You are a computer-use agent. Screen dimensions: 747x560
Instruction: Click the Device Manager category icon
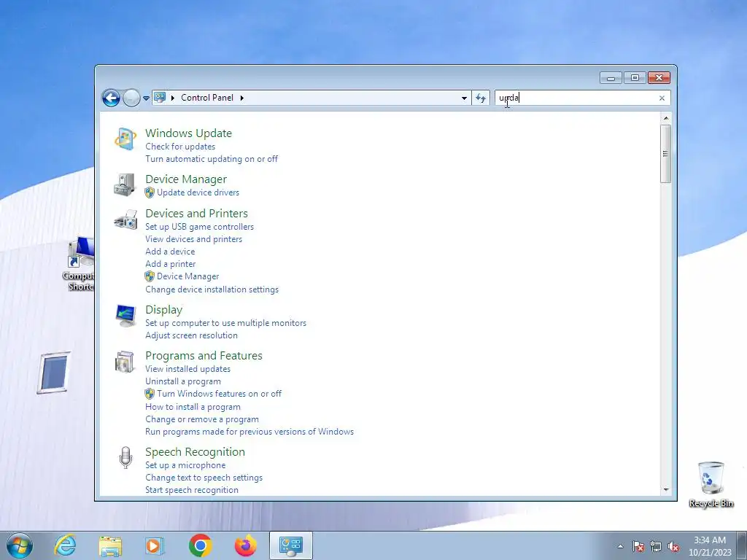(x=125, y=184)
